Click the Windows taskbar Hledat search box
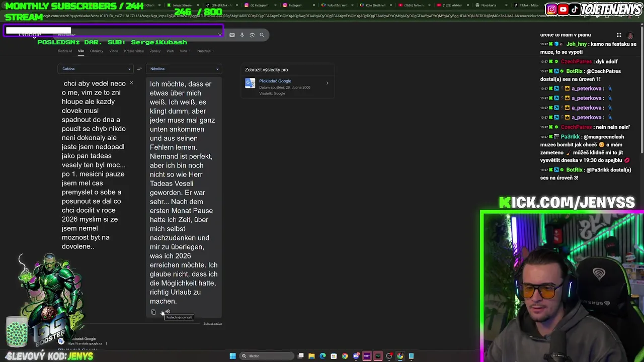The image size is (644, 362). [267, 356]
